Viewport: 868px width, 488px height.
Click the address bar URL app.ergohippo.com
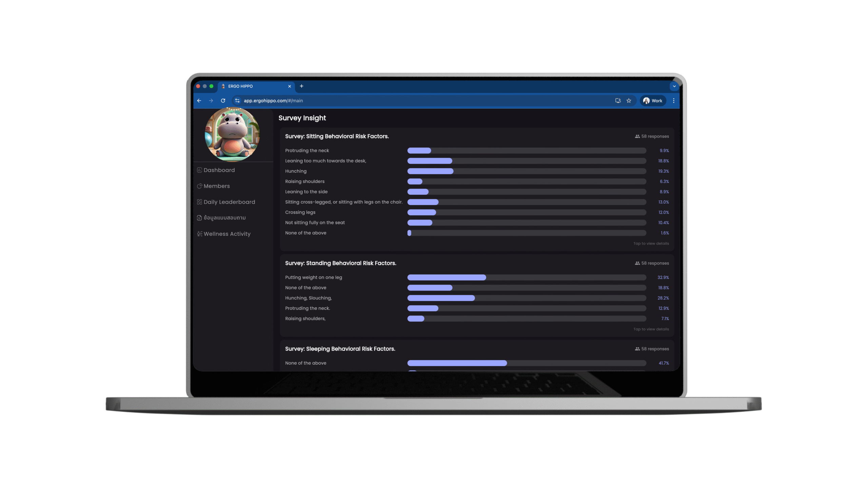point(273,101)
